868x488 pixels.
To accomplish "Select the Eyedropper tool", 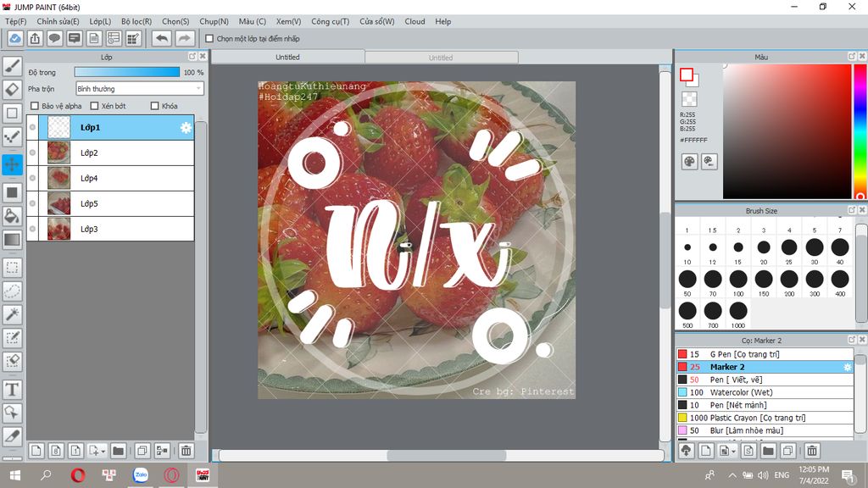I will click(12, 436).
